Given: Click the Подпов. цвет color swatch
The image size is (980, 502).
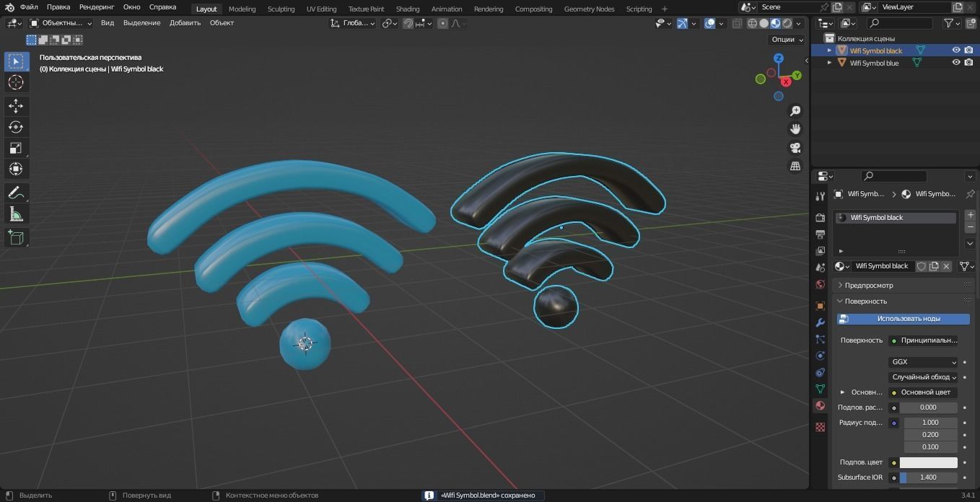Looking at the screenshot, I should click(x=929, y=462).
